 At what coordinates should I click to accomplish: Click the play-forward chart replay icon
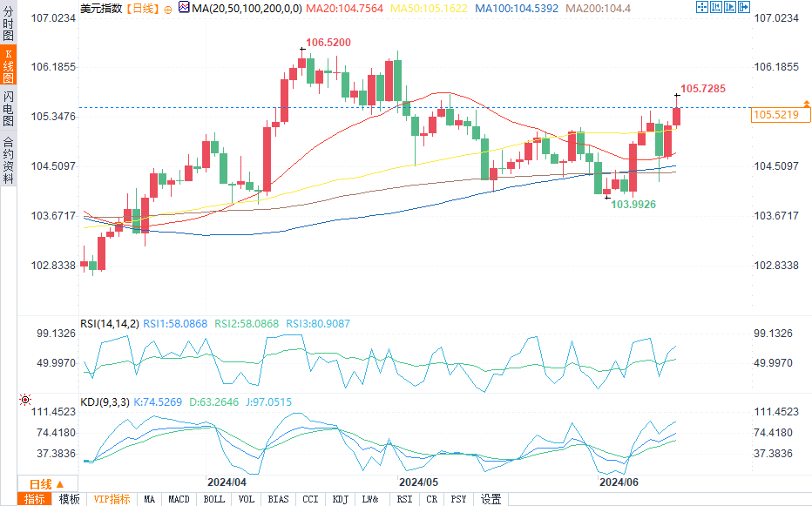click(730, 7)
